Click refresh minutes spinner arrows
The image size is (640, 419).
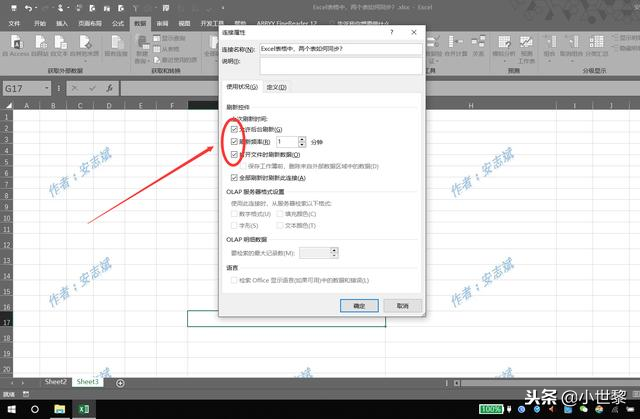pyautogui.click(x=302, y=142)
